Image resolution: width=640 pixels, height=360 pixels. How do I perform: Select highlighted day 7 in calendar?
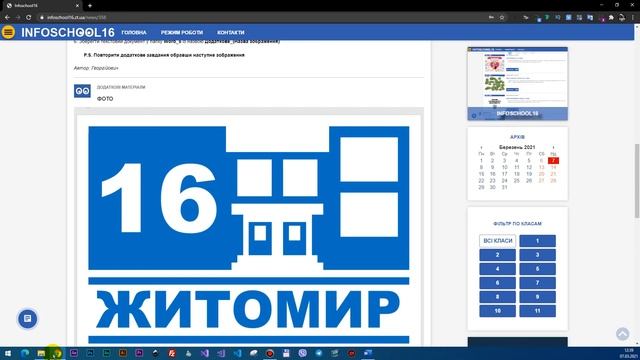click(553, 161)
